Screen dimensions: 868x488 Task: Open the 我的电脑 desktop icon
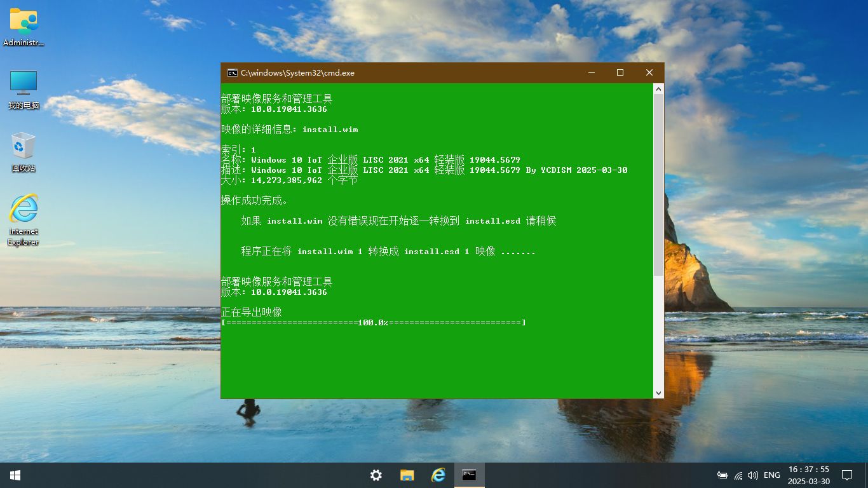(24, 90)
